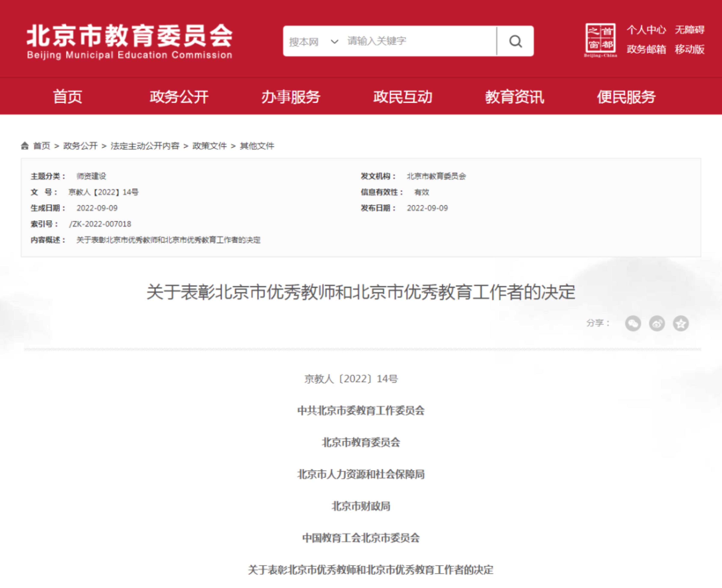Click the star favorite share icon

coord(681,324)
